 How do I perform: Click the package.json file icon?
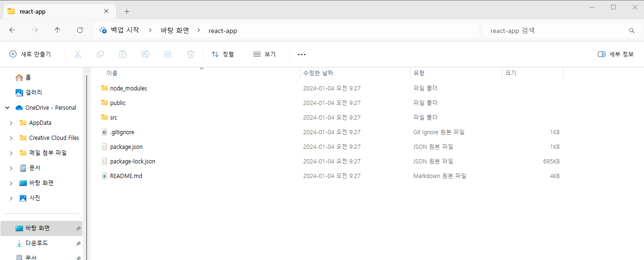[105, 146]
